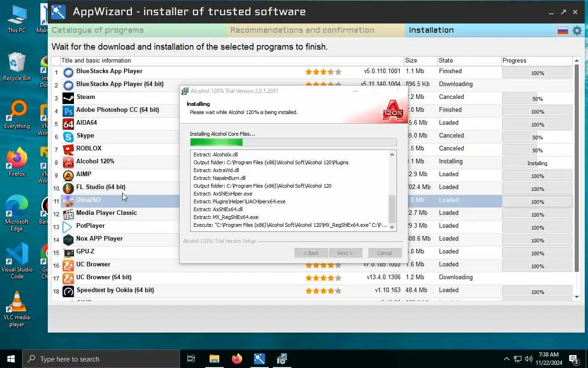Click the BlueStacks App Player (64 bit) icon
588x368 pixels.
coord(68,85)
